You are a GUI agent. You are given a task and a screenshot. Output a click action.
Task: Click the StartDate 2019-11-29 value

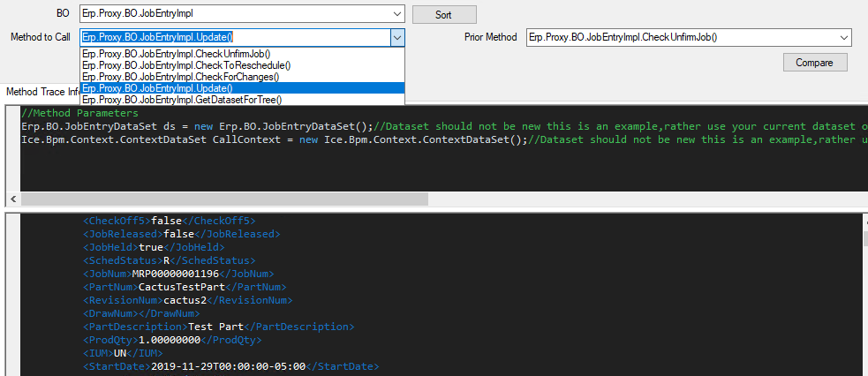[x=228, y=366]
